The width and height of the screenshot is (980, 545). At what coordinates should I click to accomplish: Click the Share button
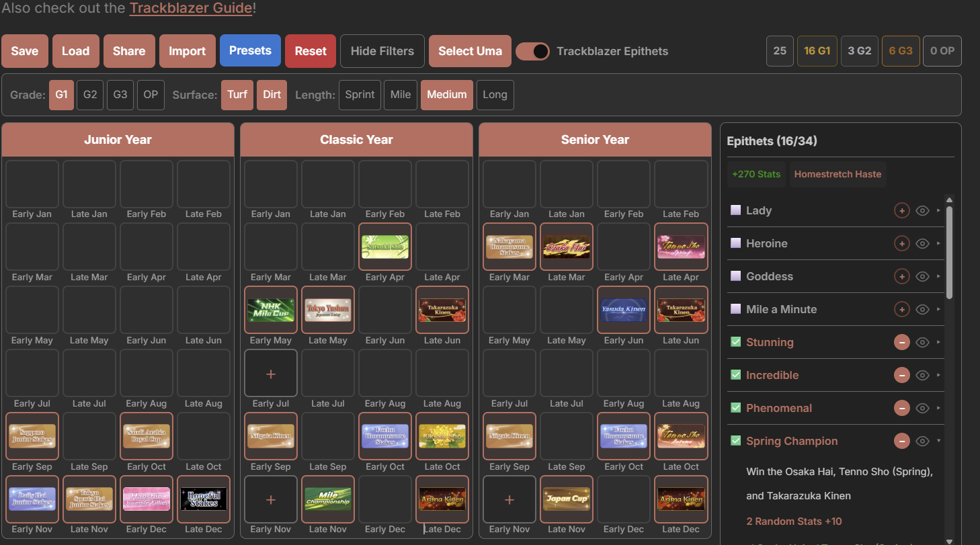point(129,51)
